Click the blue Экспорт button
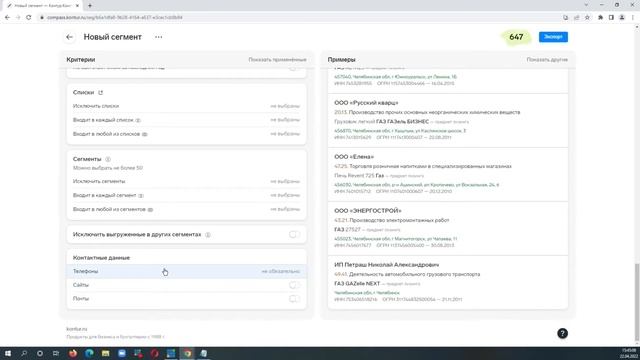Image resolution: width=640 pixels, height=360 pixels. tap(553, 37)
